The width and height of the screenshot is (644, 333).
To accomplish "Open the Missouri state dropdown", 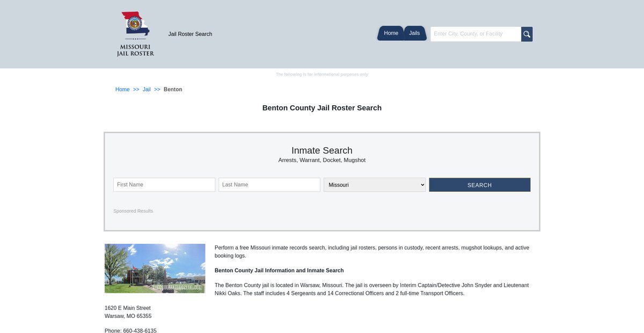I will (x=375, y=185).
